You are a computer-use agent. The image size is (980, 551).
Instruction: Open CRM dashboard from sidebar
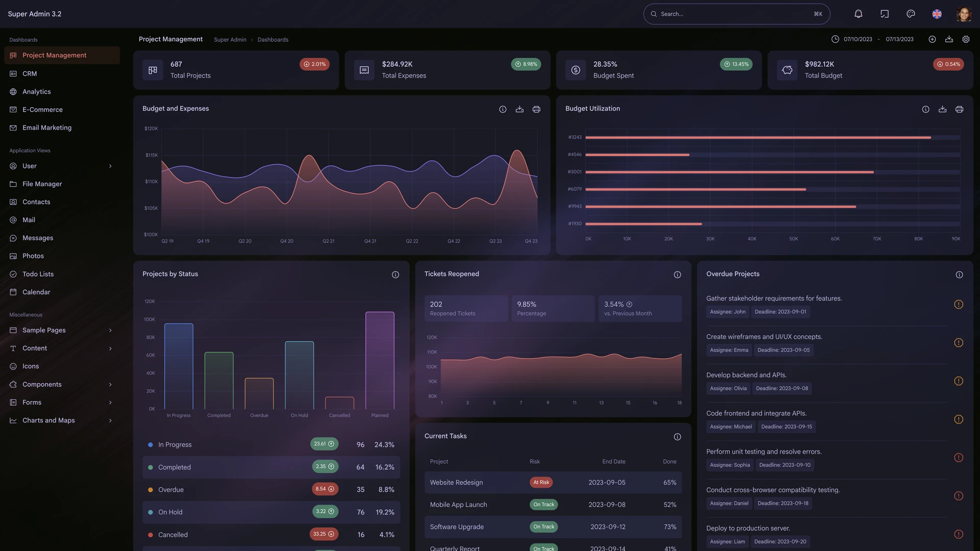click(62, 73)
